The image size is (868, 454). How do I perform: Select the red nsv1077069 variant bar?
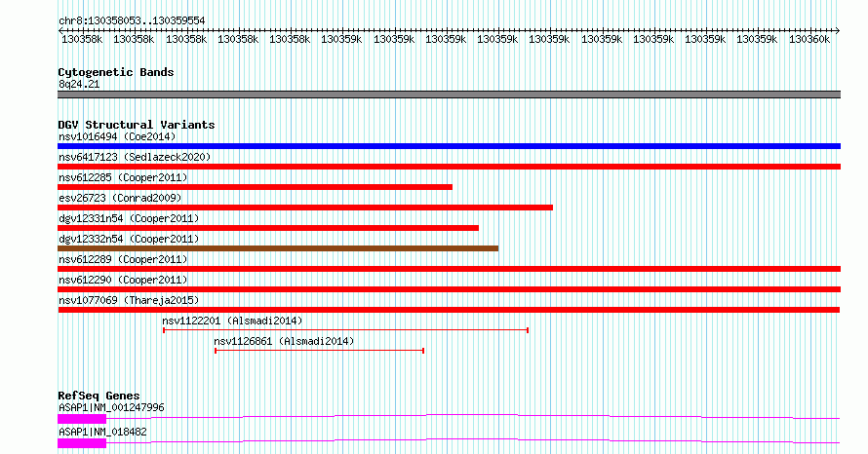(449, 310)
